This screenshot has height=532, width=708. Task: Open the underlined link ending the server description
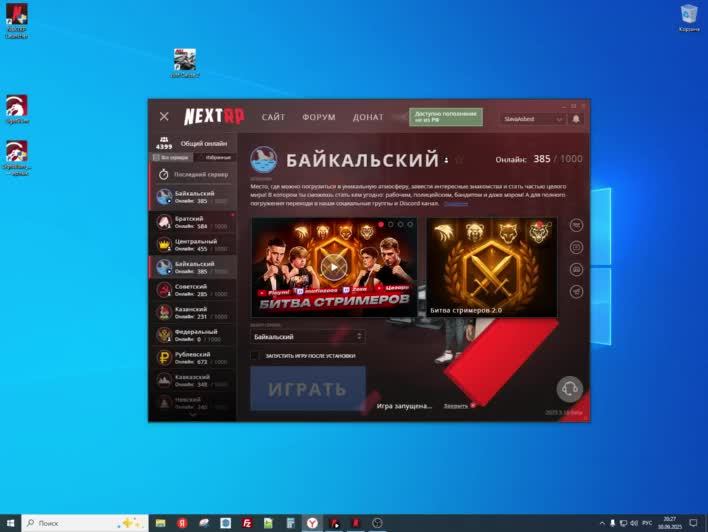[456, 204]
